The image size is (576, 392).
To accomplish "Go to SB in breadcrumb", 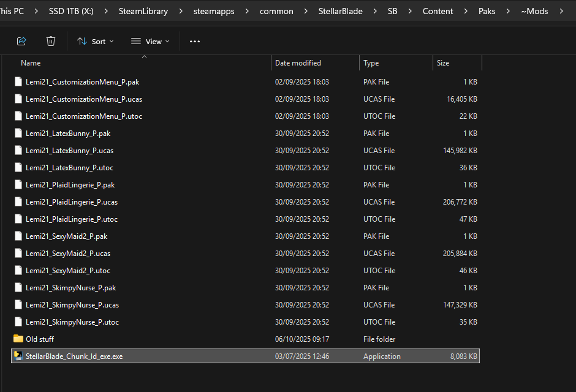I will coord(393,11).
